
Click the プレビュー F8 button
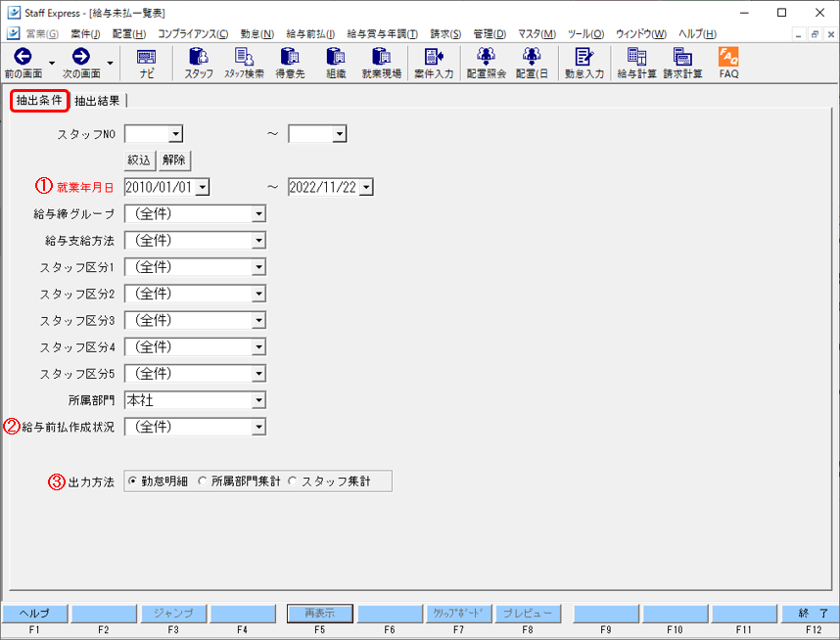tap(528, 614)
